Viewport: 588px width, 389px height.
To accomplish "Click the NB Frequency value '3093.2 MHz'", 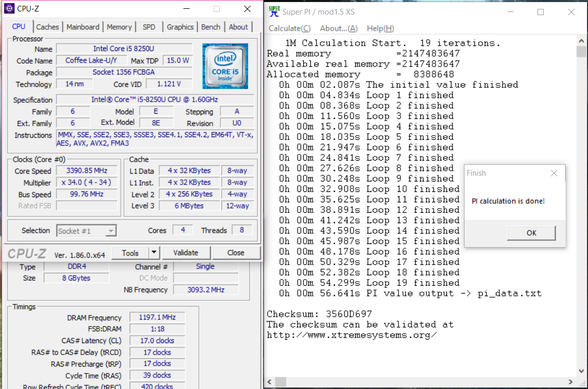I will 206,290.
